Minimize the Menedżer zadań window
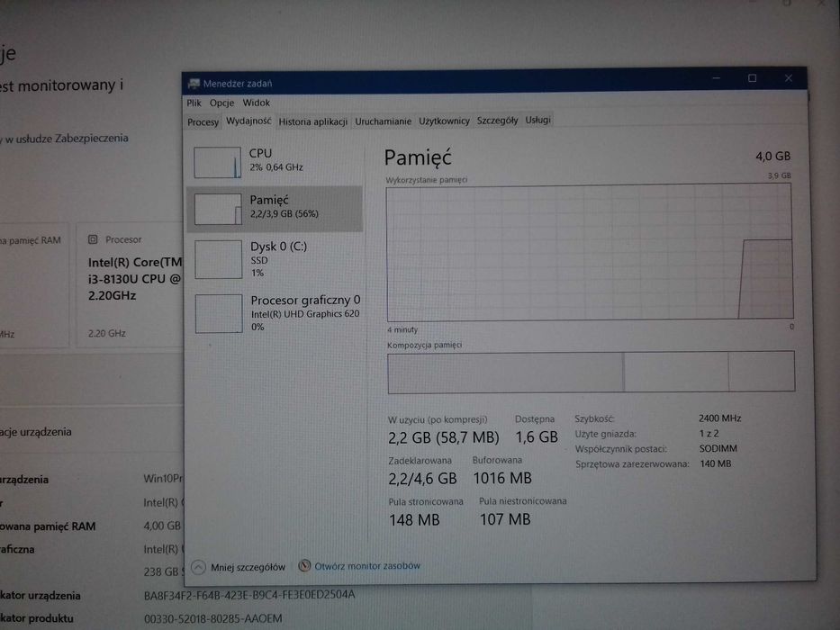The width and height of the screenshot is (840, 630). pos(717,78)
